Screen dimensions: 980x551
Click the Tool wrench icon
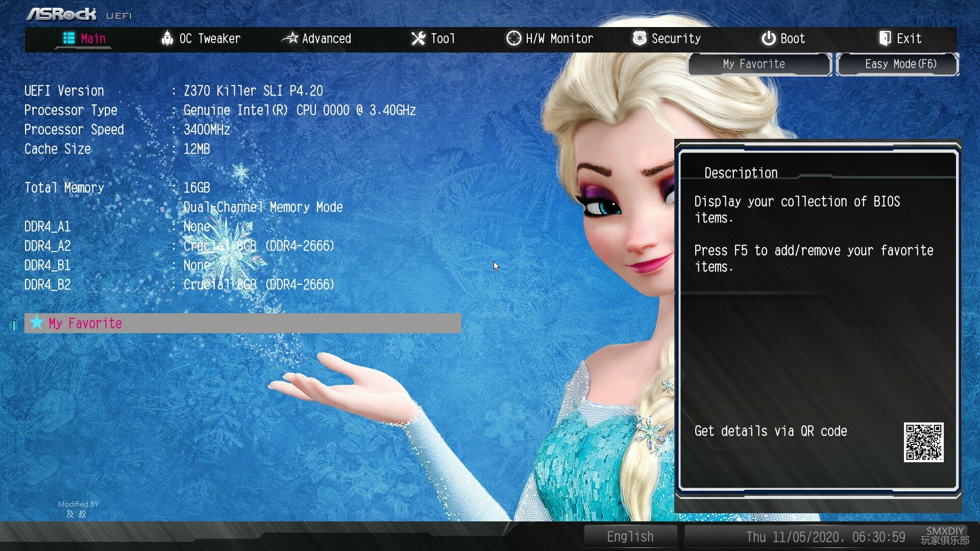pyautogui.click(x=418, y=38)
